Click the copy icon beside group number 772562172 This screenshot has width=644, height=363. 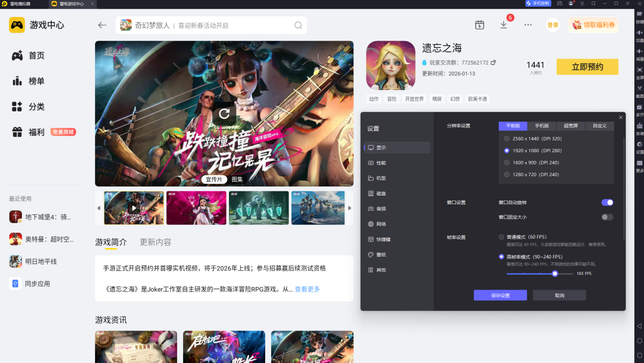[493, 63]
